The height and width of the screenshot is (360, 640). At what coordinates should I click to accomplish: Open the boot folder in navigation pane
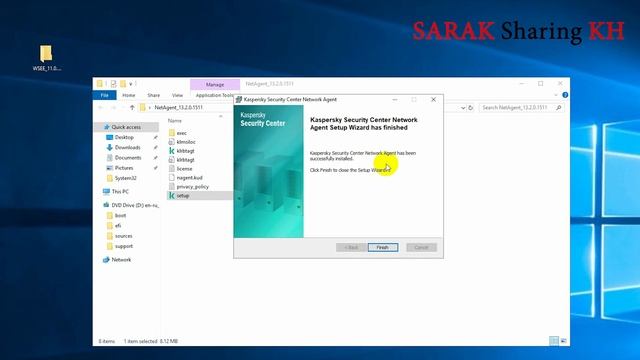pos(120,216)
